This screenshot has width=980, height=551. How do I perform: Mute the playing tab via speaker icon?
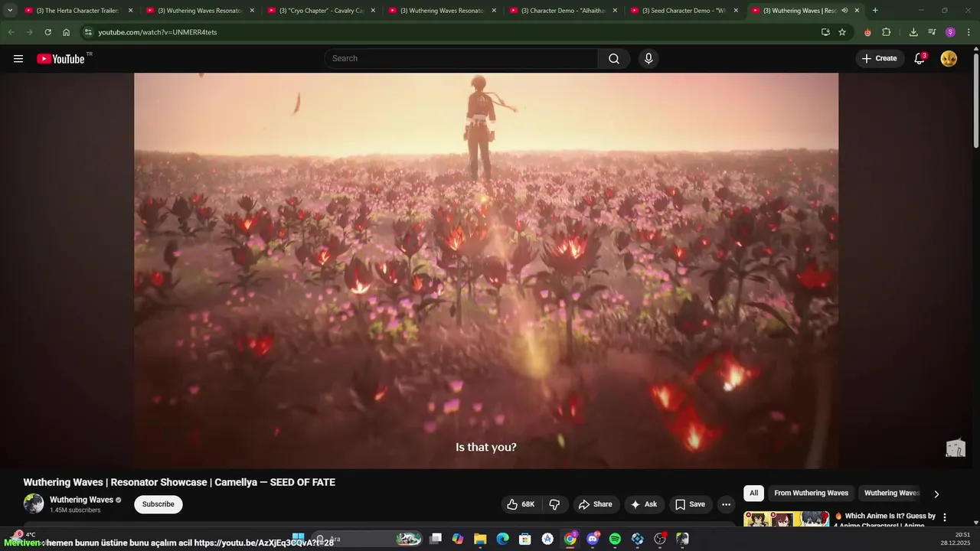pos(844,11)
